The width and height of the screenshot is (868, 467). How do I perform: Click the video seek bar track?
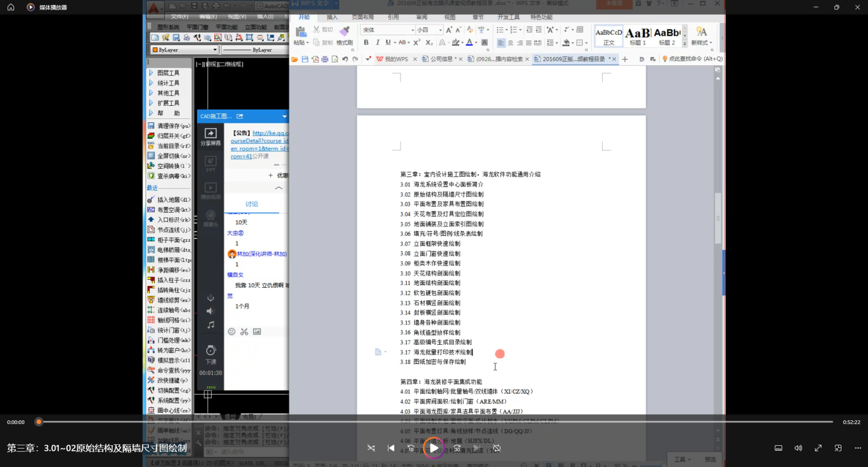click(434, 422)
